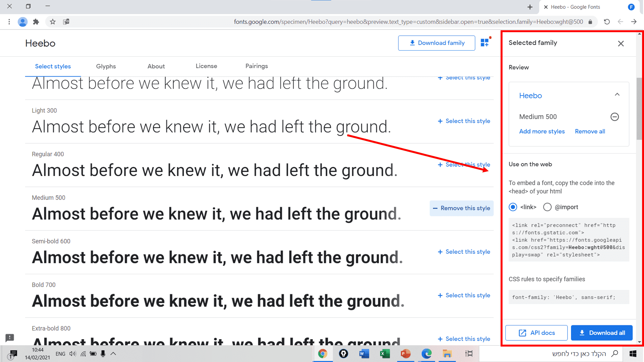
Task: Remove the Medium 500 style
Action: tap(461, 208)
